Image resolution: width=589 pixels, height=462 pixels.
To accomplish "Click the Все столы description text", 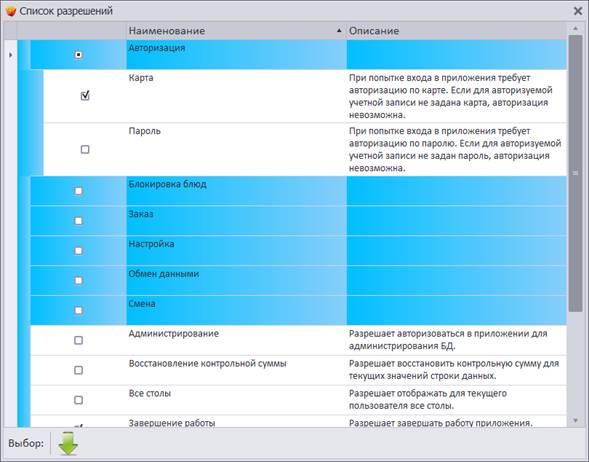I will tap(427, 399).
